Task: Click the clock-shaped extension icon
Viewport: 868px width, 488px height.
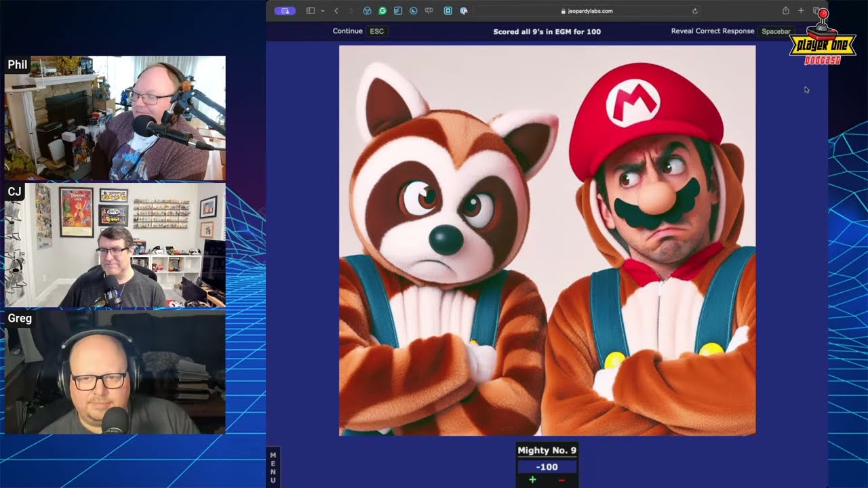Action: click(x=414, y=11)
